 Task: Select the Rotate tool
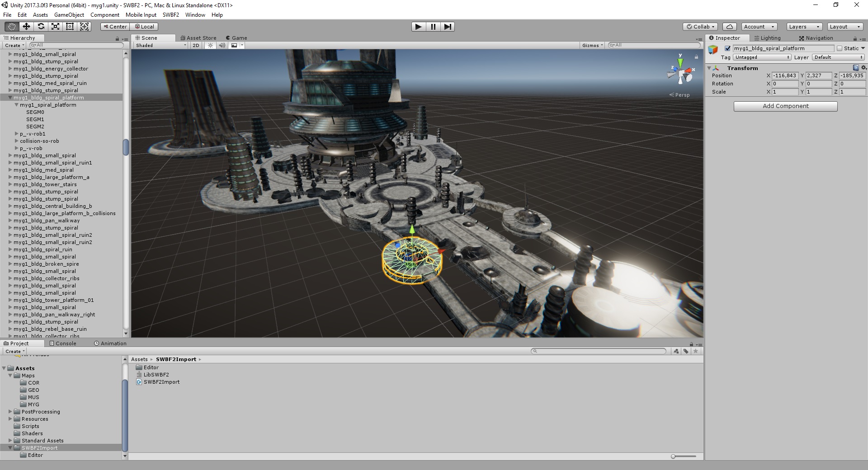click(x=41, y=27)
